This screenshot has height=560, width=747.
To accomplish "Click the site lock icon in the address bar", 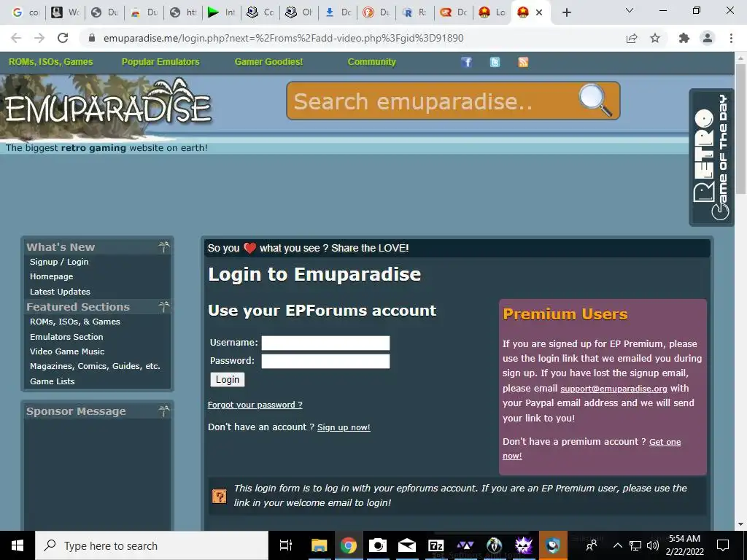I will point(93,38).
